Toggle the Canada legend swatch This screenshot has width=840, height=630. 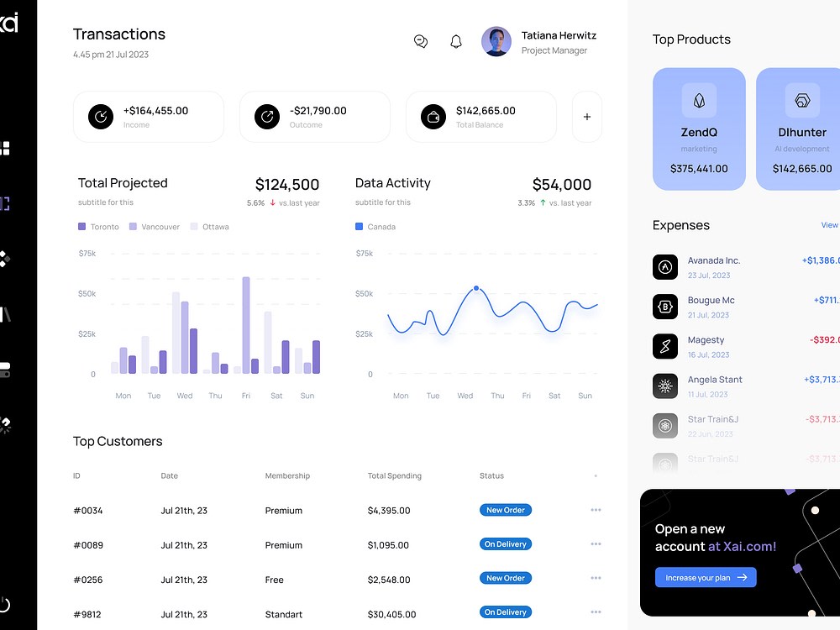(x=359, y=227)
